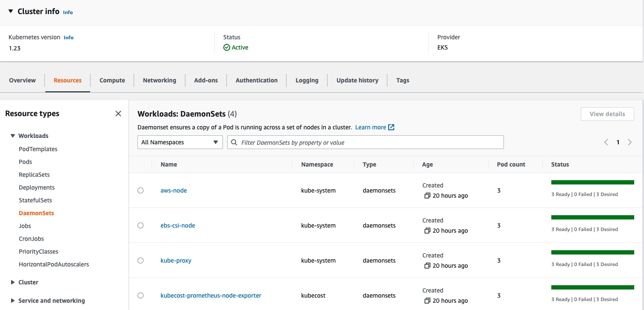Open the Add-ons tab
The height and width of the screenshot is (310, 644).
pyautogui.click(x=206, y=80)
